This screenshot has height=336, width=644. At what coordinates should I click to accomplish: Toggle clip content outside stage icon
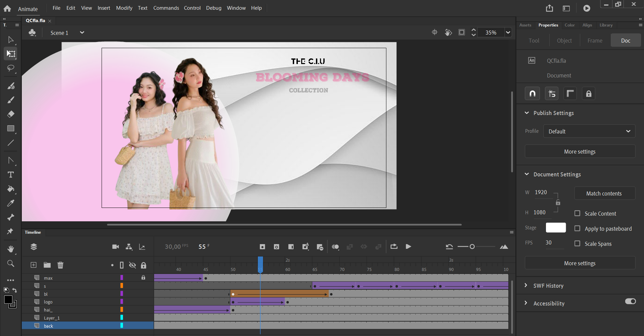coord(462,32)
